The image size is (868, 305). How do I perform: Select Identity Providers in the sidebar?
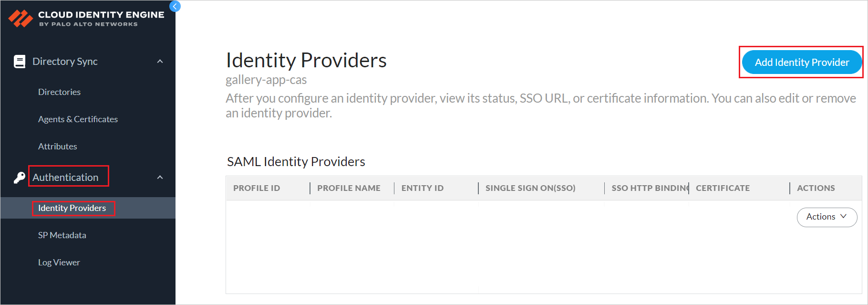tap(72, 208)
